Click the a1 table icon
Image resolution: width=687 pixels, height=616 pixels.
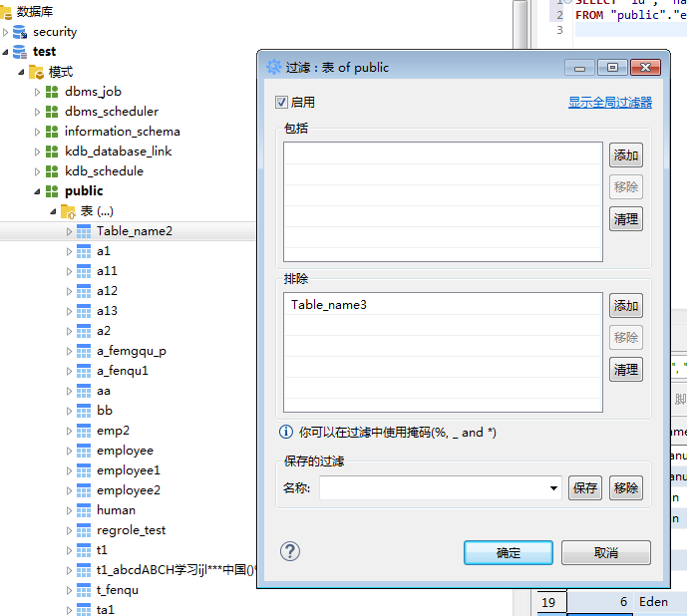tap(84, 251)
